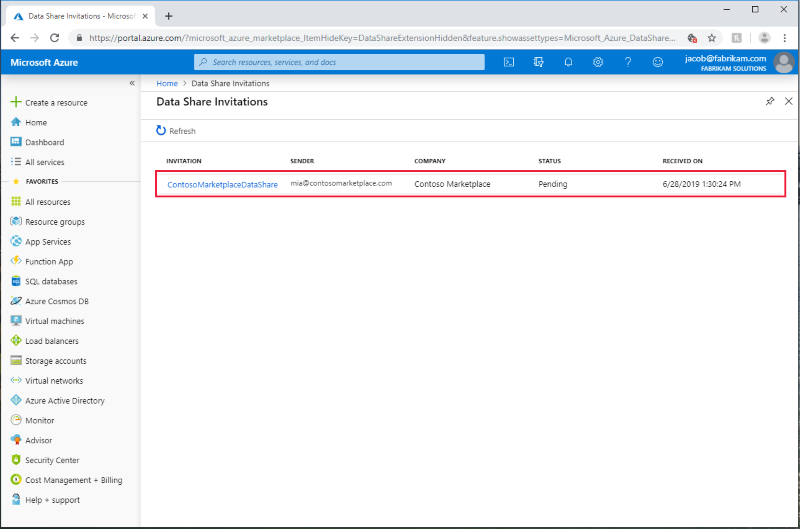The width and height of the screenshot is (800, 529).
Task: Open a new browser tab
Action: (168, 16)
